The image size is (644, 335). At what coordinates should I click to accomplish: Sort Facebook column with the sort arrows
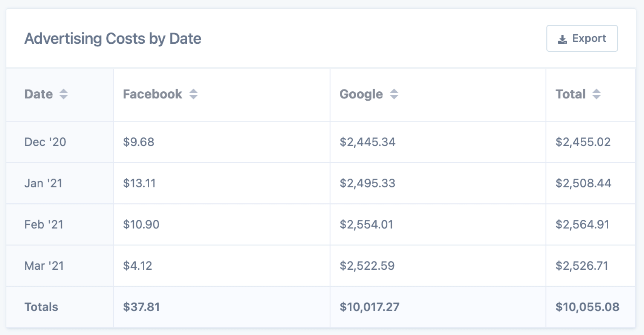tap(193, 94)
